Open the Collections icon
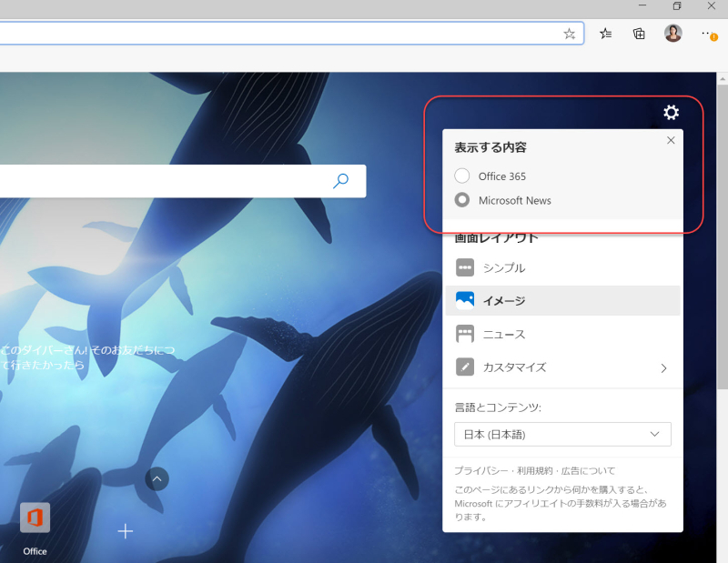 point(639,34)
